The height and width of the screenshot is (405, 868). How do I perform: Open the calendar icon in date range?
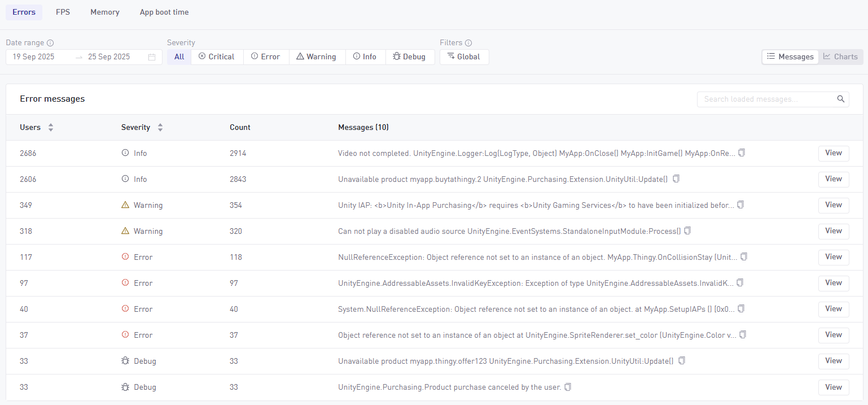[152, 57]
